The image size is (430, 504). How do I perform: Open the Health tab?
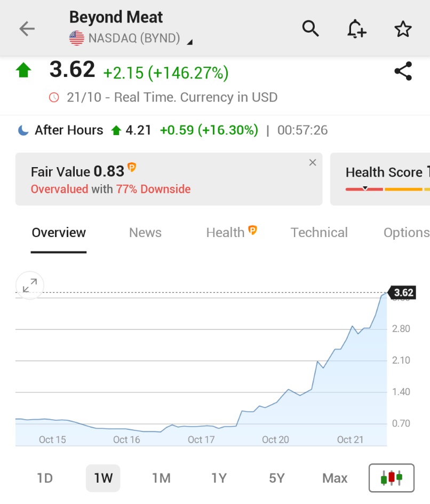coord(226,233)
